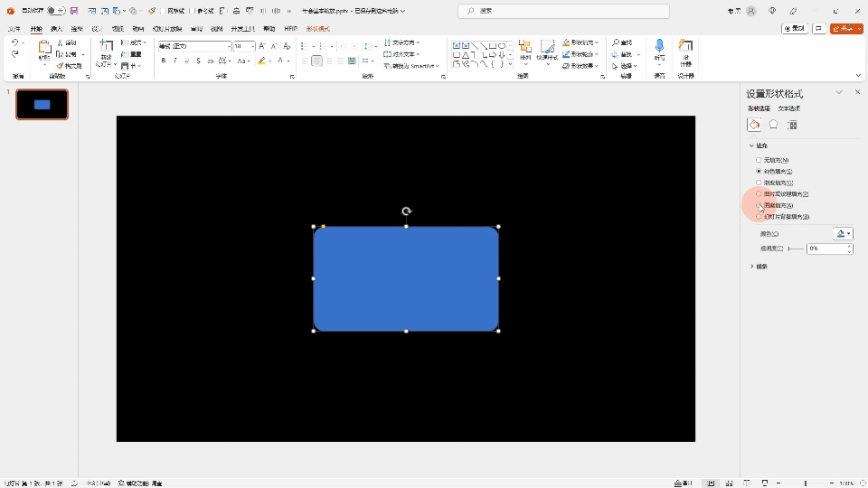Click the search box in title bar
This screenshot has width=868, height=488.
click(x=563, y=11)
